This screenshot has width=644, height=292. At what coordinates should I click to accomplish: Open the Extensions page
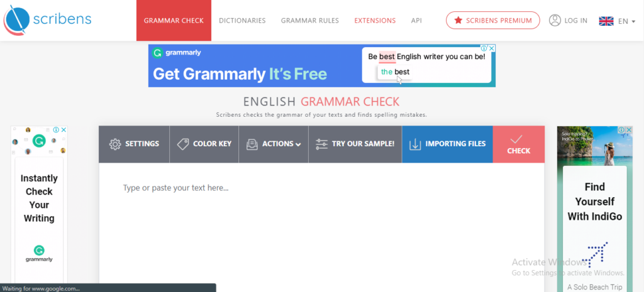coord(375,21)
